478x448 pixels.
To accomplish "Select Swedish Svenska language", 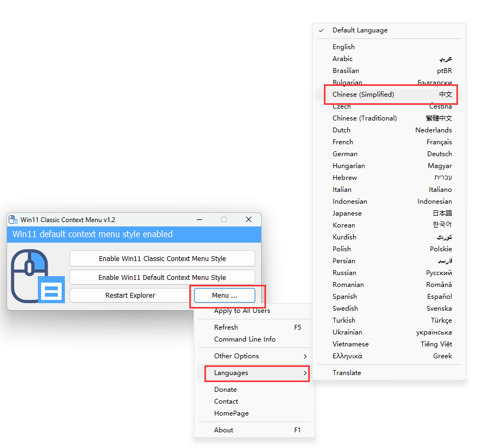I will coord(389,309).
